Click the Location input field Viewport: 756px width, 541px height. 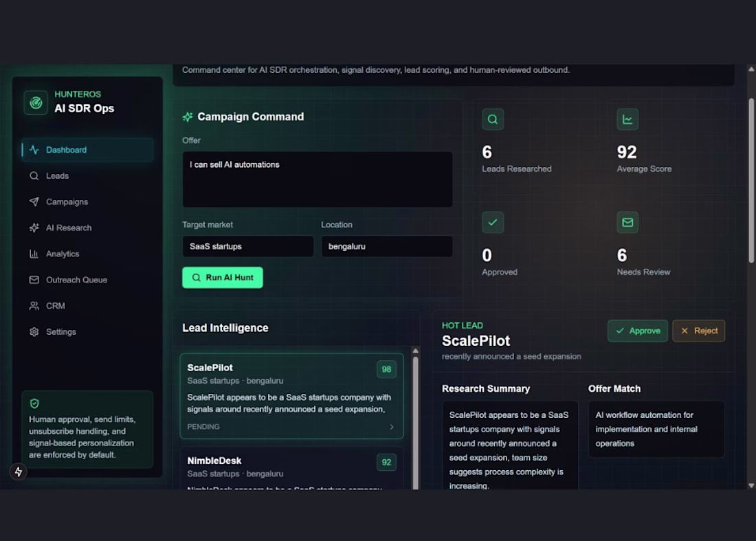tap(387, 246)
